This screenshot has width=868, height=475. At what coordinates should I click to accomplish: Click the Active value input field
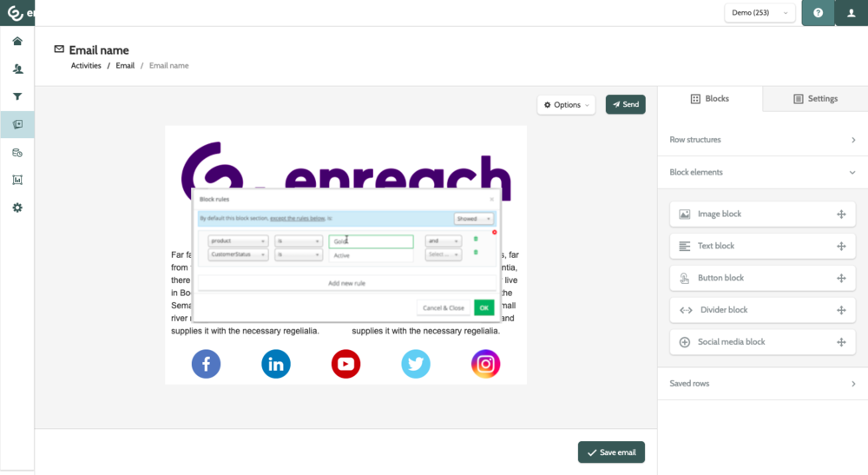coord(371,255)
